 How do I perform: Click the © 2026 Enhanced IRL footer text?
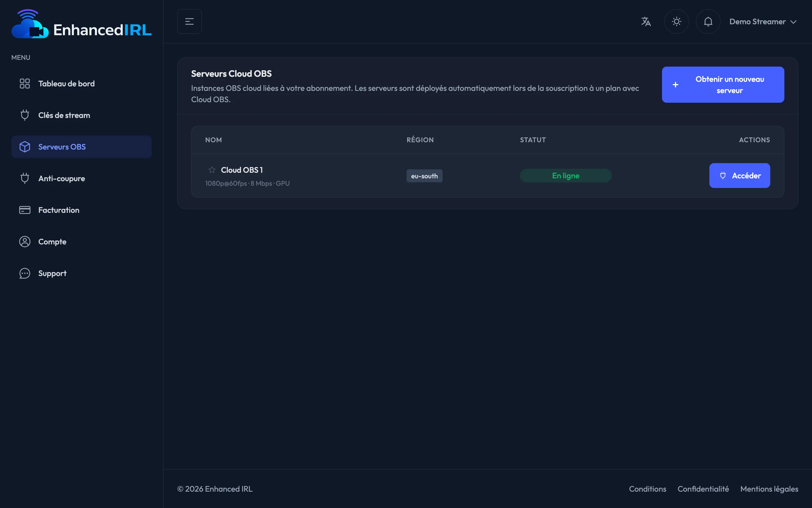pyautogui.click(x=215, y=489)
